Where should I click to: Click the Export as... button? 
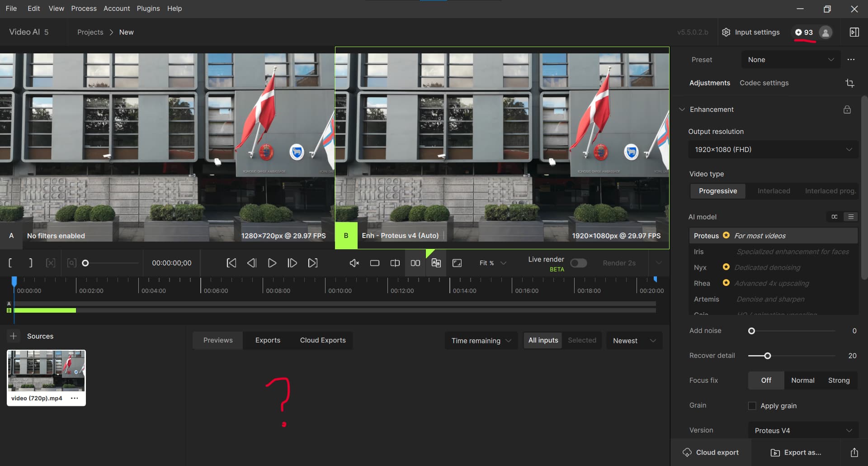[x=796, y=452]
